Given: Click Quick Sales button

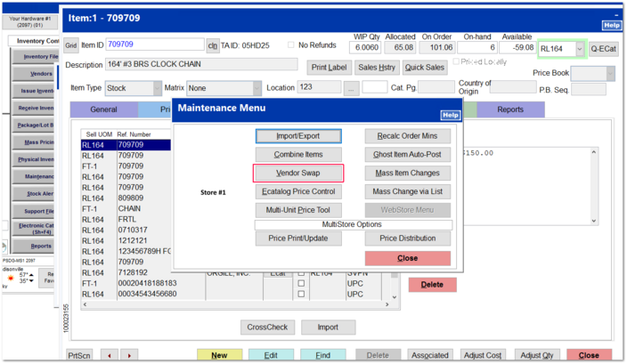Looking at the screenshot, I should point(425,68).
